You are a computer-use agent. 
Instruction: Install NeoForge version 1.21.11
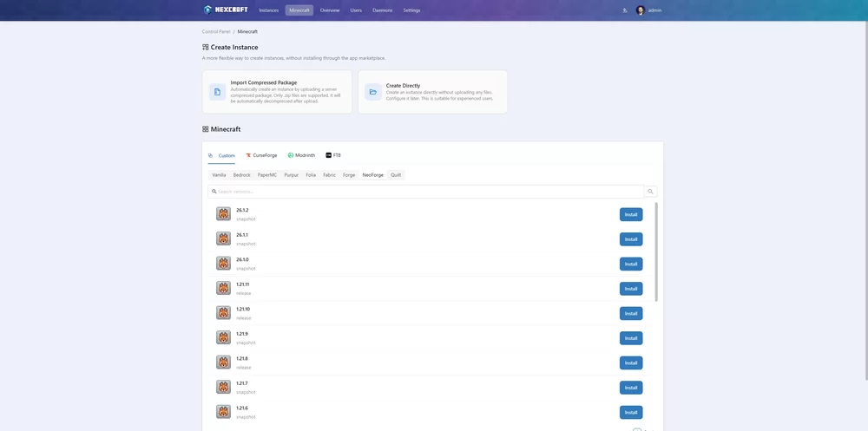click(631, 289)
